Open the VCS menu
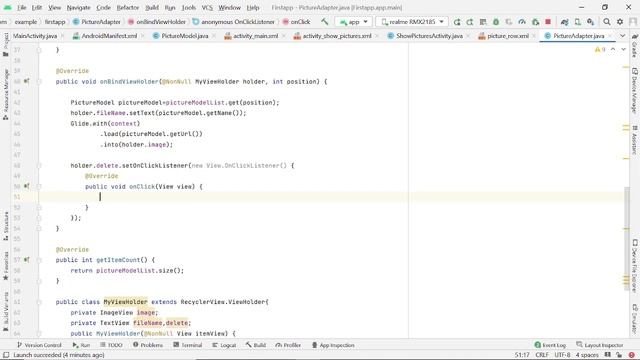The image size is (640, 360). [x=207, y=7]
